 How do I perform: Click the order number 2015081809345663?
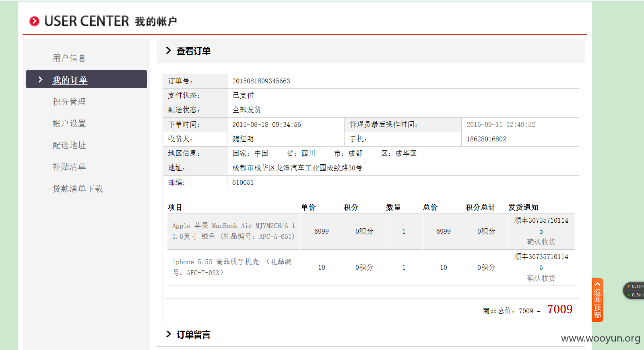pyautogui.click(x=261, y=81)
